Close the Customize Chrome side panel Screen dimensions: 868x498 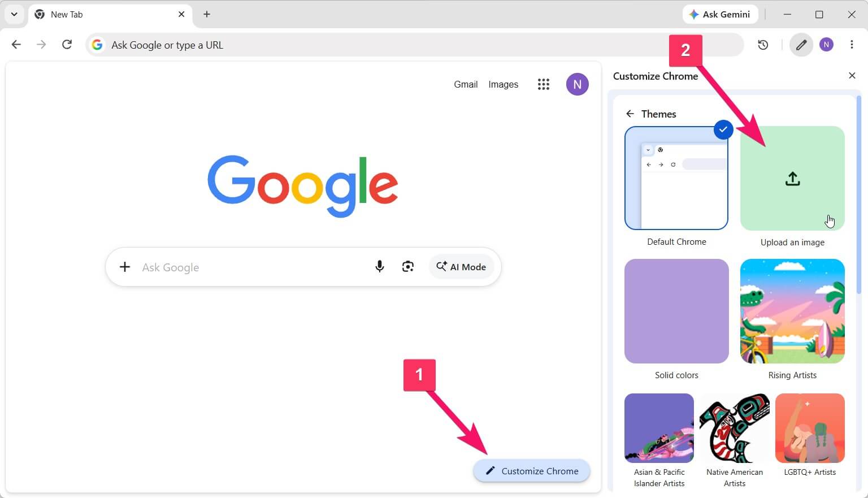852,76
